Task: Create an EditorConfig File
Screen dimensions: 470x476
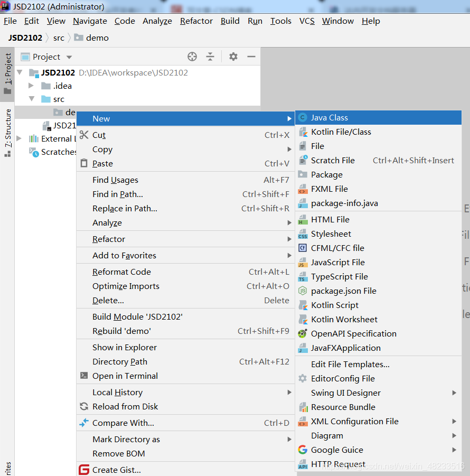Action: tap(378, 379)
